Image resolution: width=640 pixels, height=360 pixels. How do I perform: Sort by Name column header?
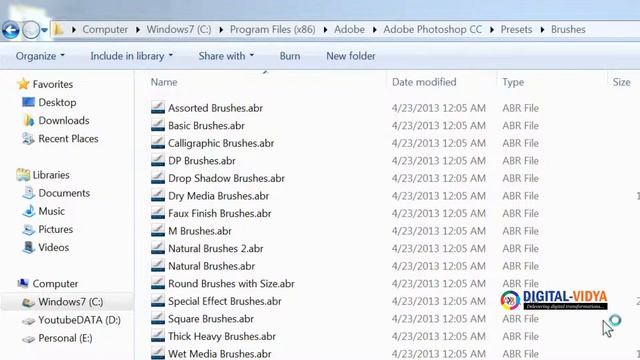[164, 82]
